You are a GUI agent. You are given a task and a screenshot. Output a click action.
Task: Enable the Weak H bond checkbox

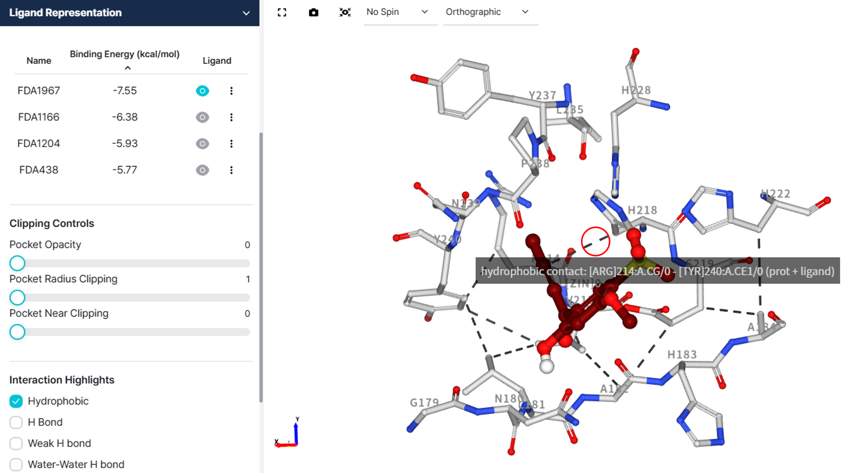(16, 443)
